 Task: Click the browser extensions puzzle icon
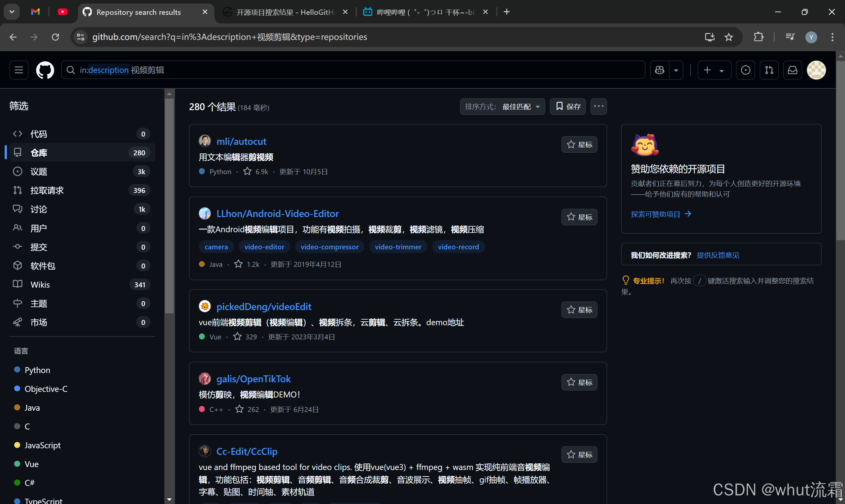coord(759,37)
